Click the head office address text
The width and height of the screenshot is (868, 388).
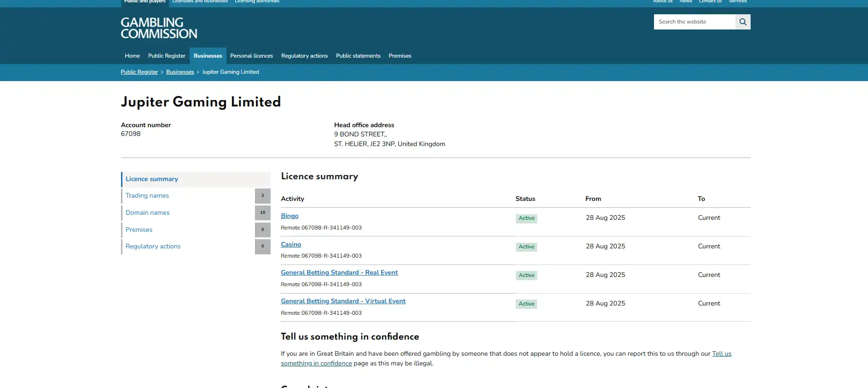point(390,139)
